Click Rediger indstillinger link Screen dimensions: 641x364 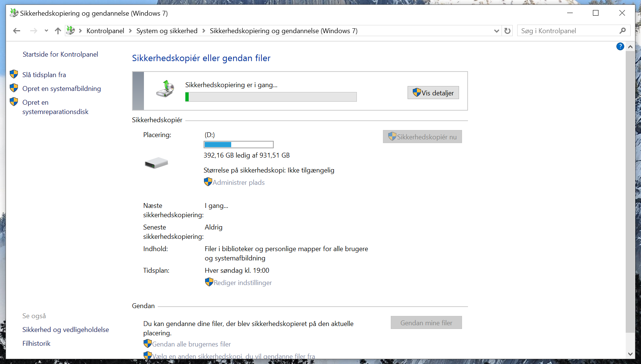point(243,283)
